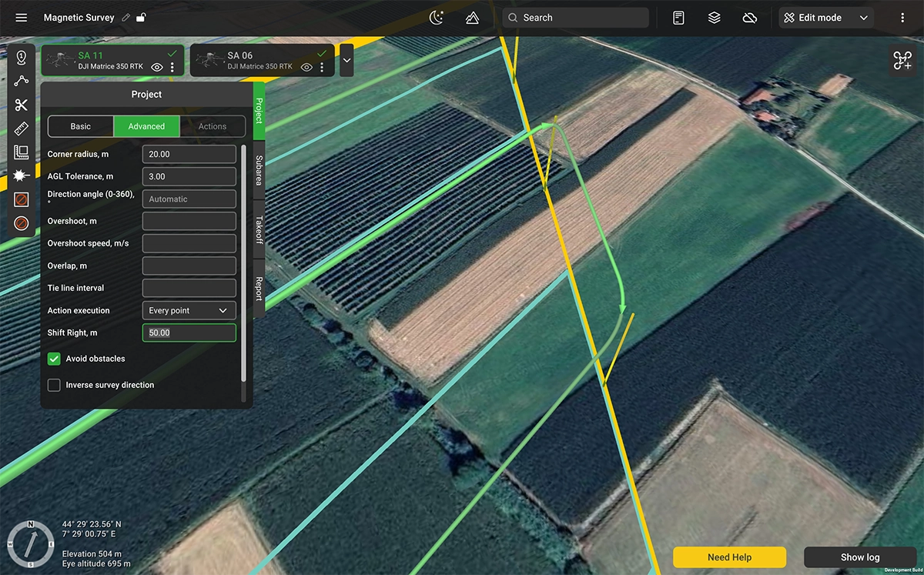Select the numbered waypoint pin tool
The width and height of the screenshot is (924, 575).
click(x=22, y=58)
